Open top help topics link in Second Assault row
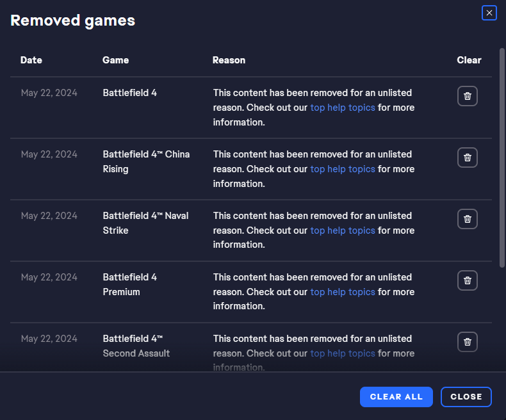The image size is (506, 420). [343, 353]
